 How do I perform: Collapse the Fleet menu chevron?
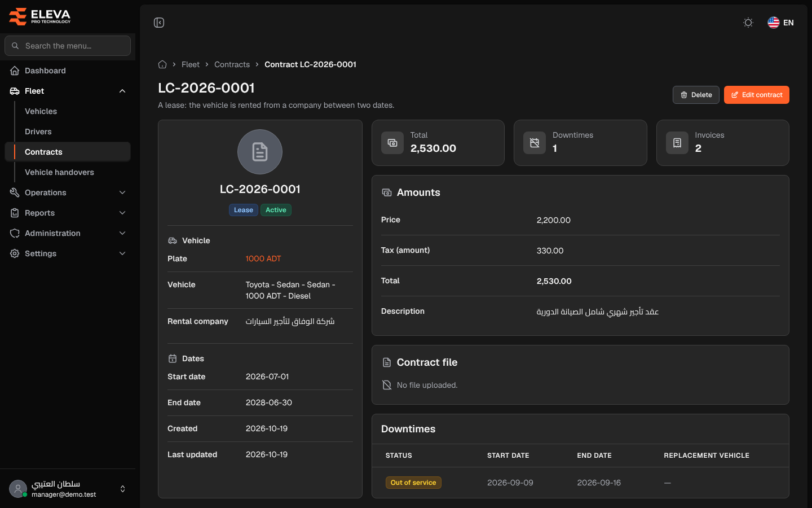[x=122, y=91]
